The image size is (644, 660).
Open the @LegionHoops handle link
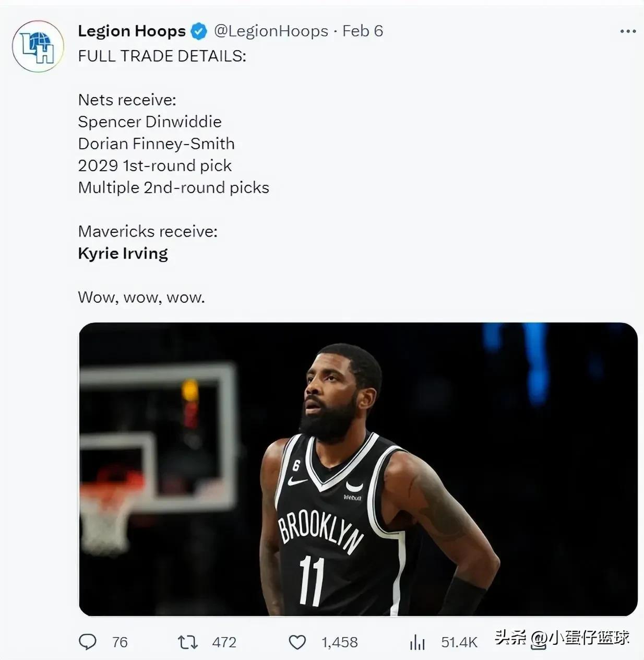[x=271, y=31]
